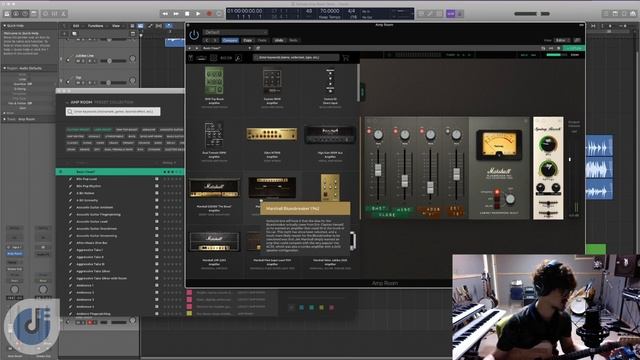Screen dimensions: 640x360
Task: Click the grid view icon in Amp Room toolbar
Action: coord(213,58)
